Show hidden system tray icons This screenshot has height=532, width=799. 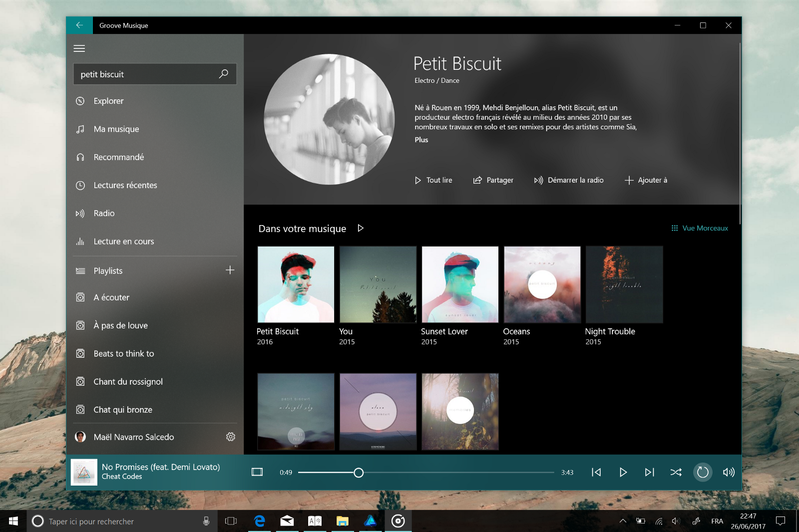coord(623,521)
